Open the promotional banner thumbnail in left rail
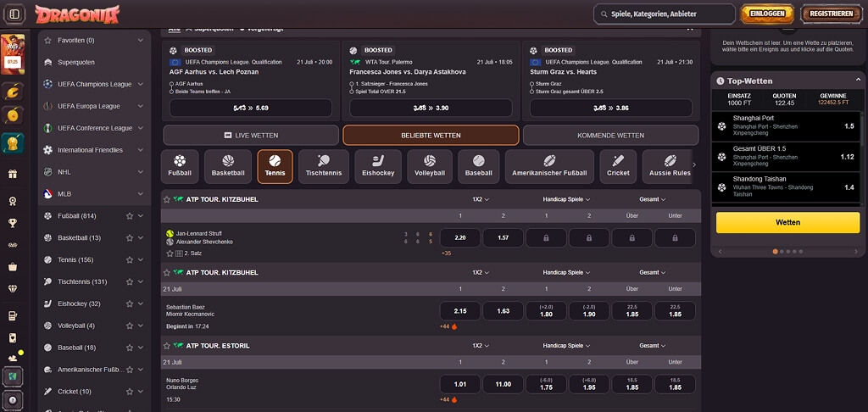The width and height of the screenshot is (868, 412). tap(12, 54)
